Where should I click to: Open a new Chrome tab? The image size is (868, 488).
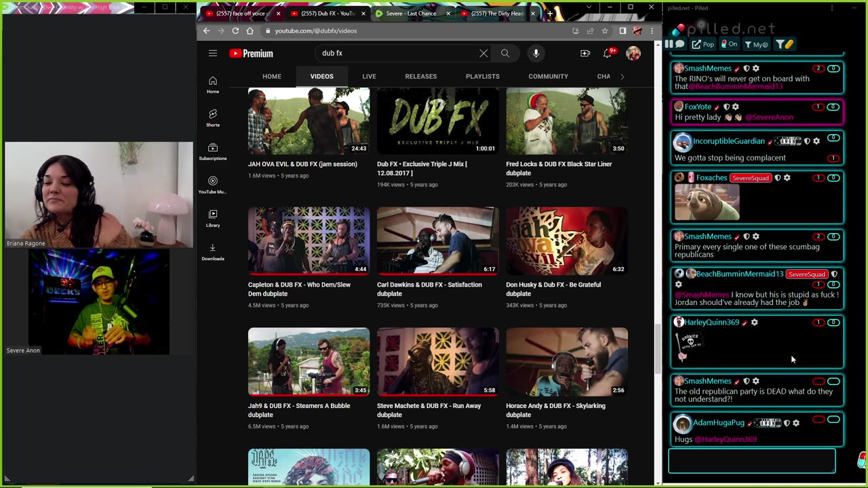pos(550,14)
